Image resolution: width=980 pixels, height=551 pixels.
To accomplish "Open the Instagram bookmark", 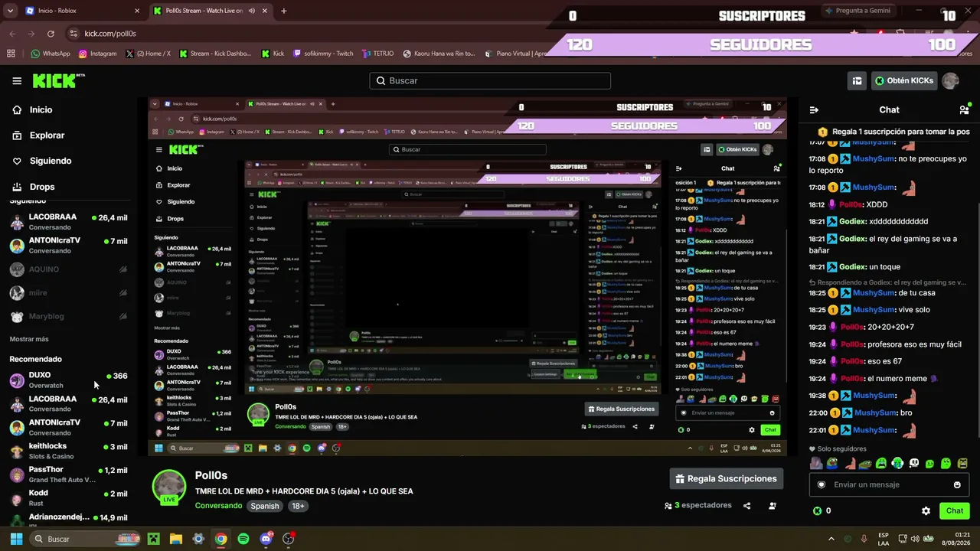I will pyautogui.click(x=97, y=54).
